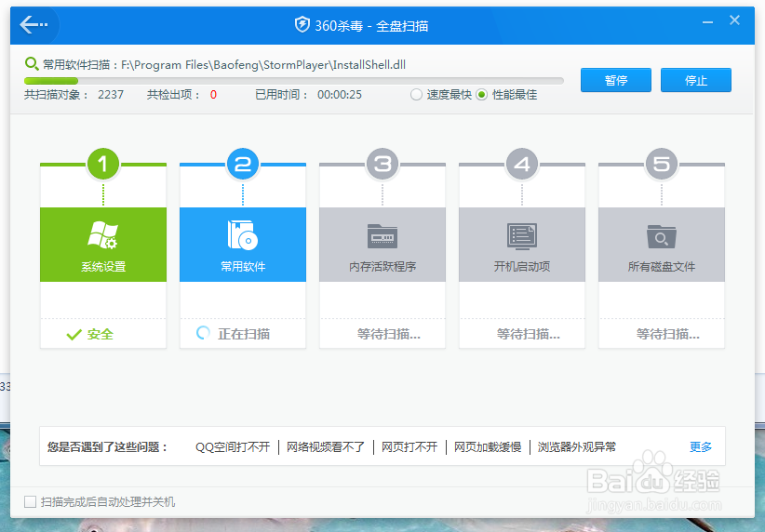Click the magnifier icon beside scan path
Image resolution: width=765 pixels, height=532 pixels.
coord(32,63)
